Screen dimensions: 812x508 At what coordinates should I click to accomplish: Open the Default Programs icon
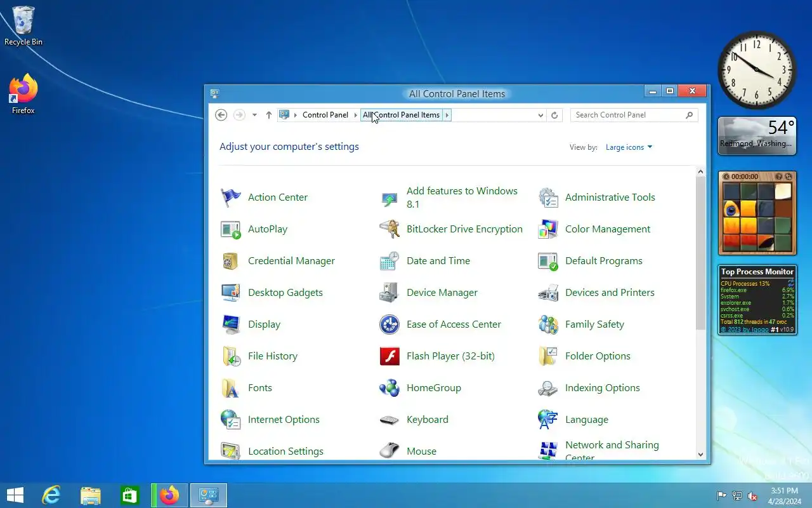(x=548, y=261)
